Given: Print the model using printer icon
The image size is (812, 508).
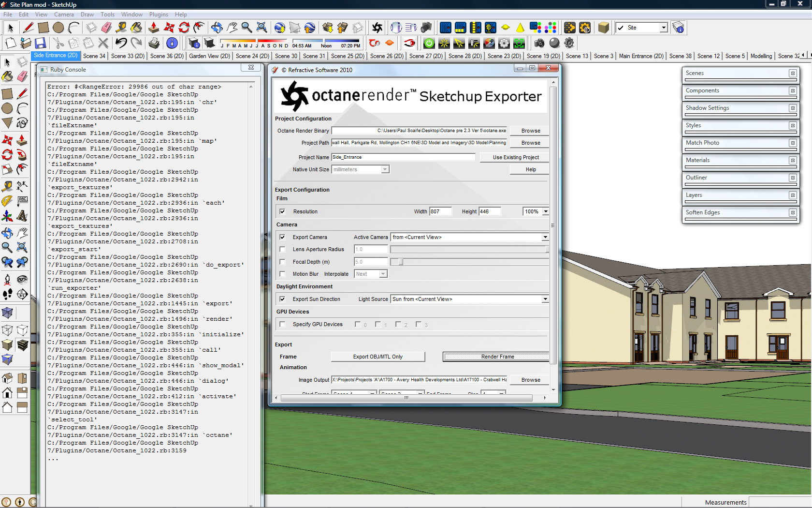Looking at the screenshot, I should [x=154, y=43].
